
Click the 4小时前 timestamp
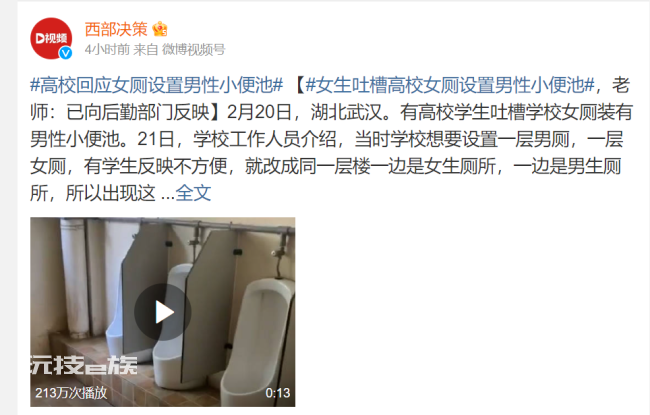pyautogui.click(x=107, y=50)
